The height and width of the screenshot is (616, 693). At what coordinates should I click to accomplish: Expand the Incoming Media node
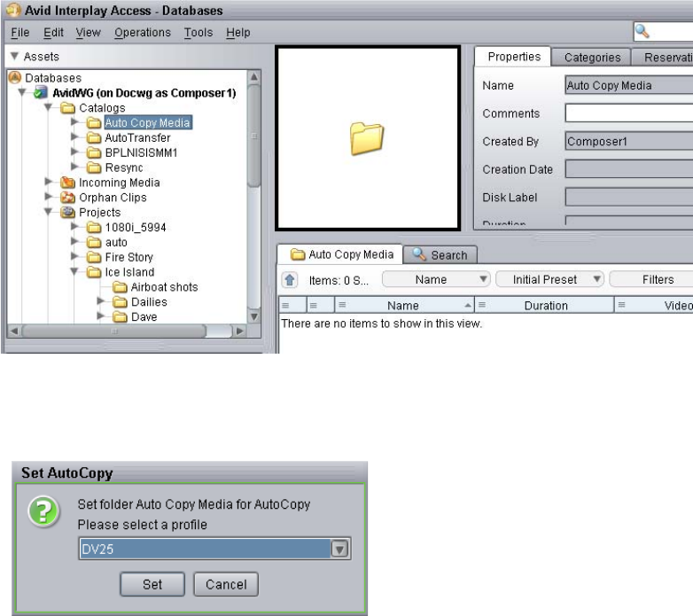[x=49, y=181]
